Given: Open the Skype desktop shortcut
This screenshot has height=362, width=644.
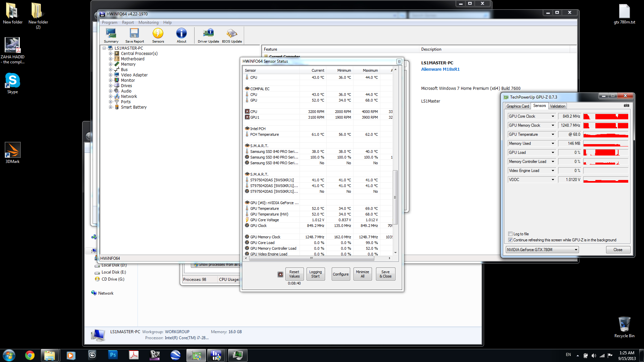Looking at the screenshot, I should point(12,83).
